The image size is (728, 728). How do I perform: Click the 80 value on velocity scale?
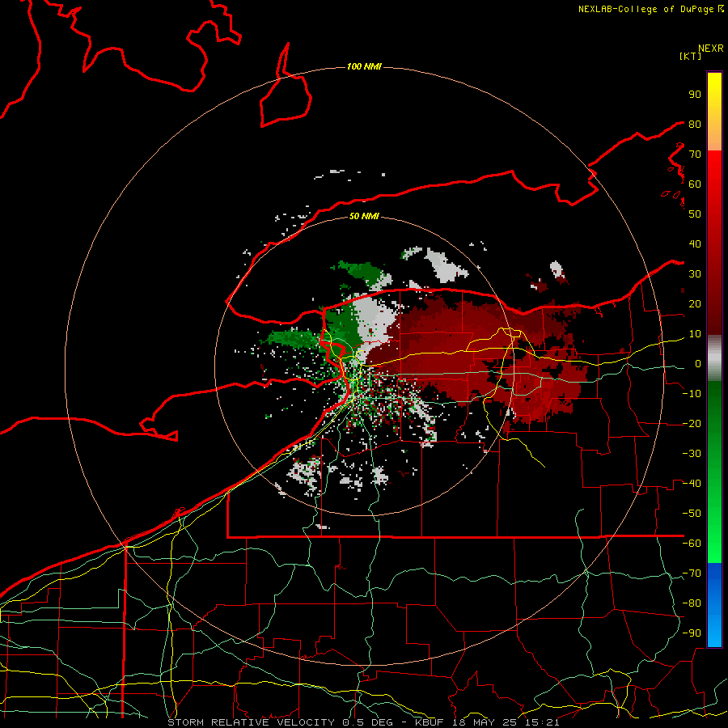point(695,125)
